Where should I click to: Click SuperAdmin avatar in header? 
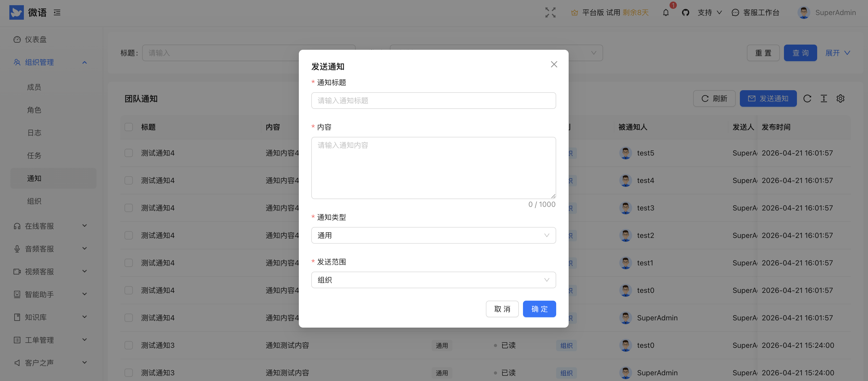804,13
